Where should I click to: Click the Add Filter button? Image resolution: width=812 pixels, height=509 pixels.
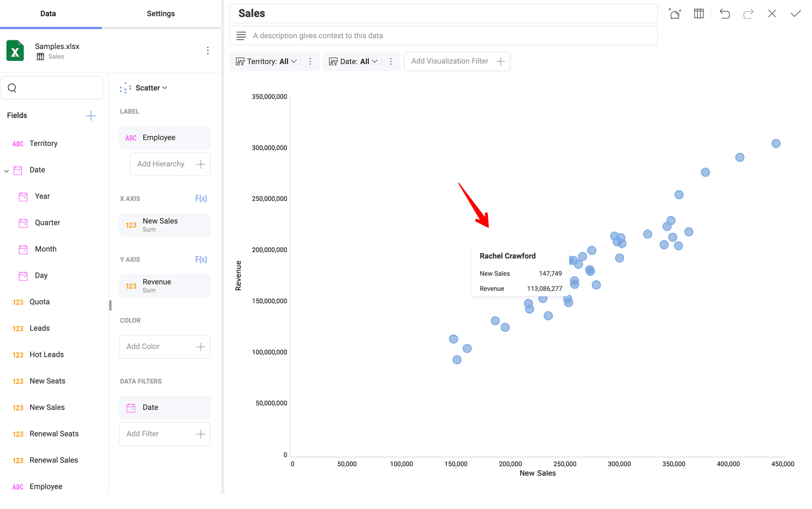(x=165, y=434)
